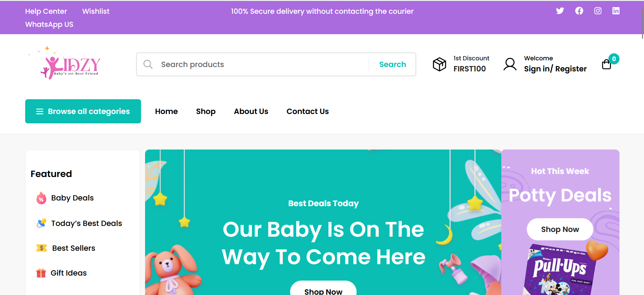Image resolution: width=644 pixels, height=295 pixels.
Task: Click the shopping bag cart icon
Action: pyautogui.click(x=606, y=64)
